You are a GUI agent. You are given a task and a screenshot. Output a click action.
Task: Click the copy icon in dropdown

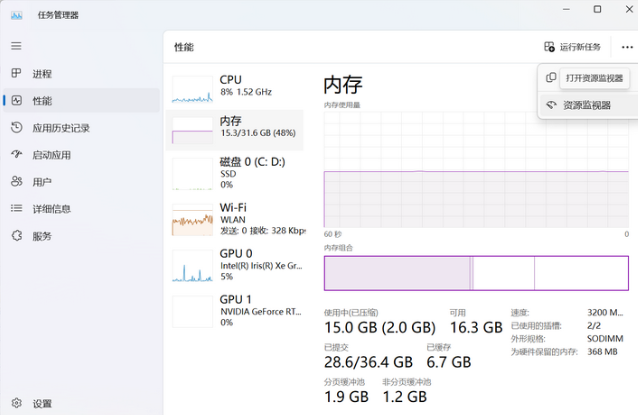[551, 78]
